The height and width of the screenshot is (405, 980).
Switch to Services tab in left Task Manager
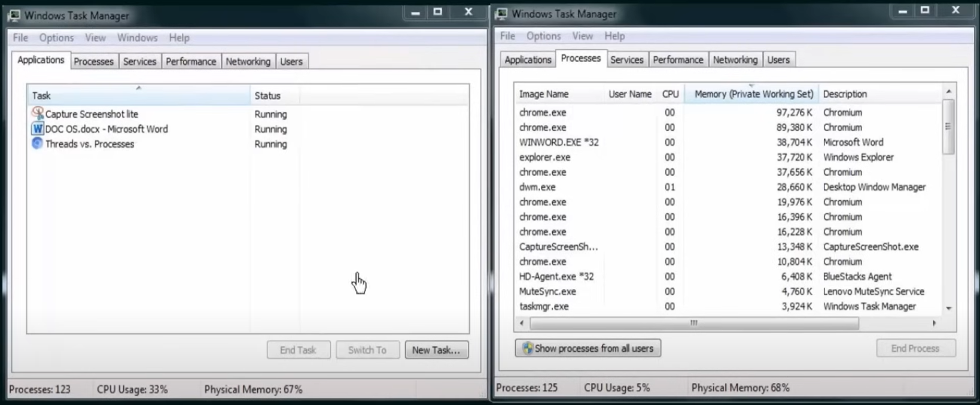[x=139, y=62]
